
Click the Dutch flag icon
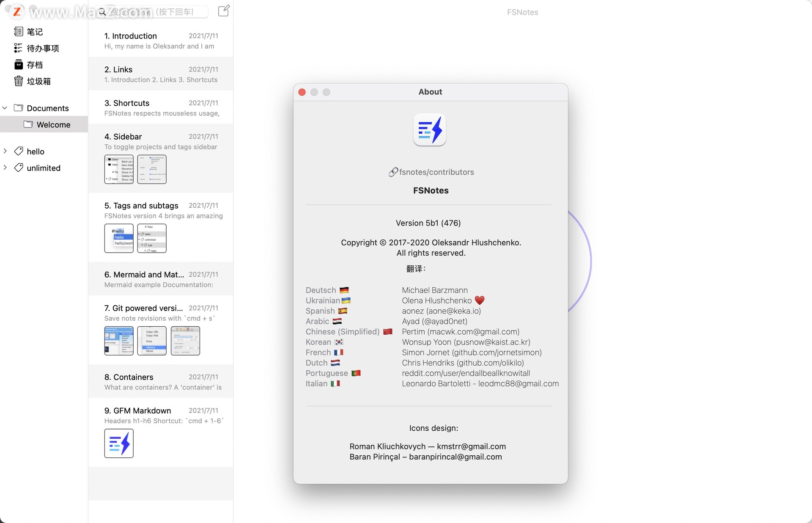click(335, 363)
